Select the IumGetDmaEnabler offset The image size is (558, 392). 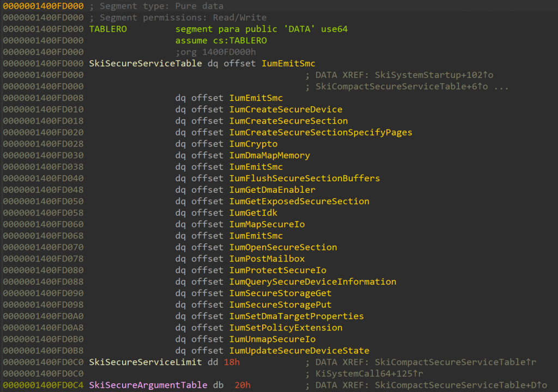[272, 189]
